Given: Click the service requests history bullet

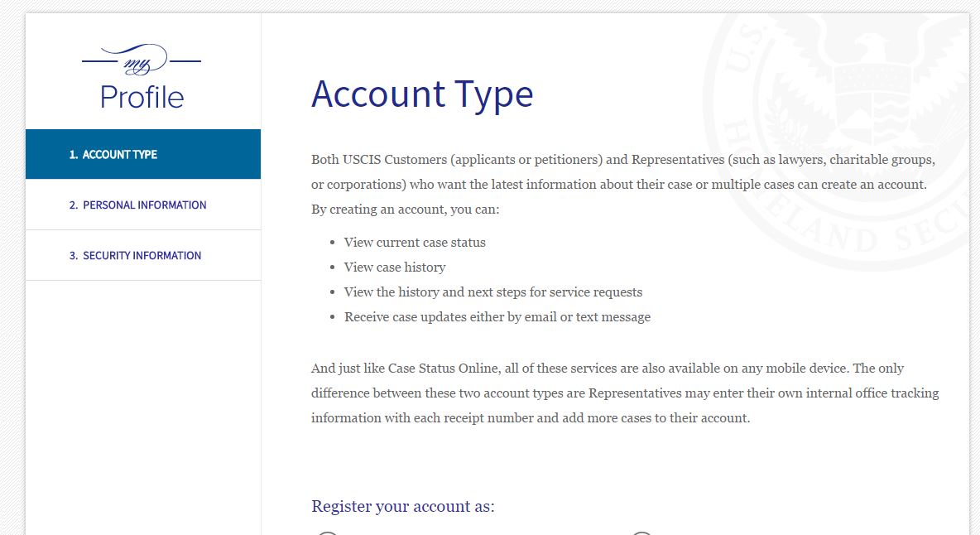Looking at the screenshot, I should tap(493, 292).
